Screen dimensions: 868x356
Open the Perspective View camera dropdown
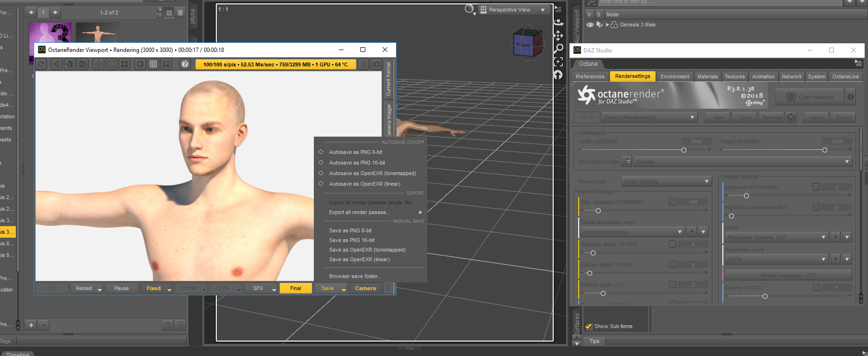pyautogui.click(x=513, y=10)
